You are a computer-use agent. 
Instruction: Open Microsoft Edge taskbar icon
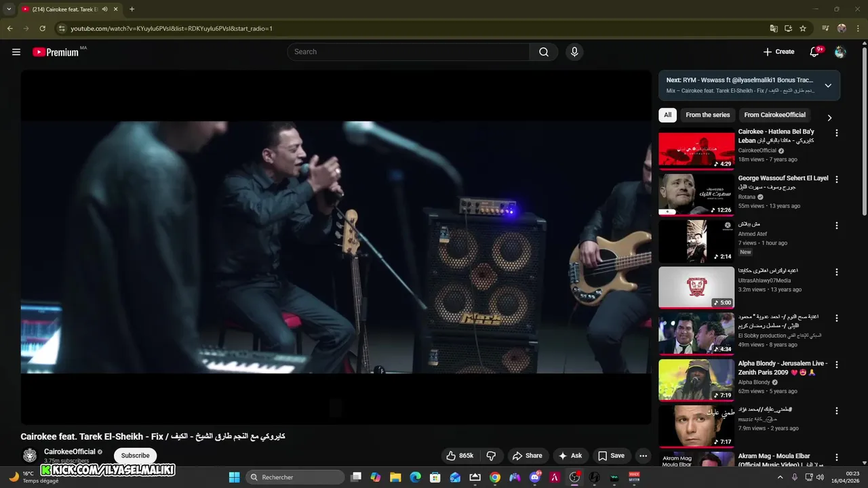[415, 477]
